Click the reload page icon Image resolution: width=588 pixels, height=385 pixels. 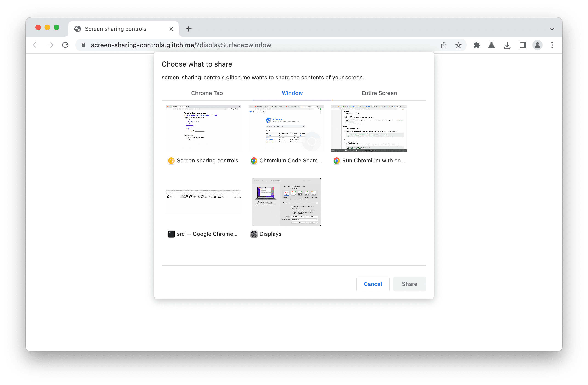tap(65, 45)
